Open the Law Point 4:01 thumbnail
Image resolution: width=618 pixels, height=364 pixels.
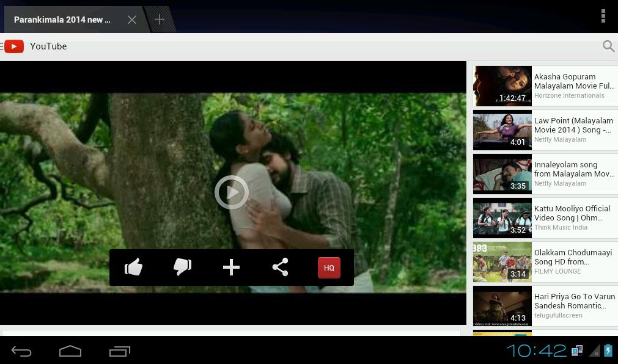coord(502,130)
